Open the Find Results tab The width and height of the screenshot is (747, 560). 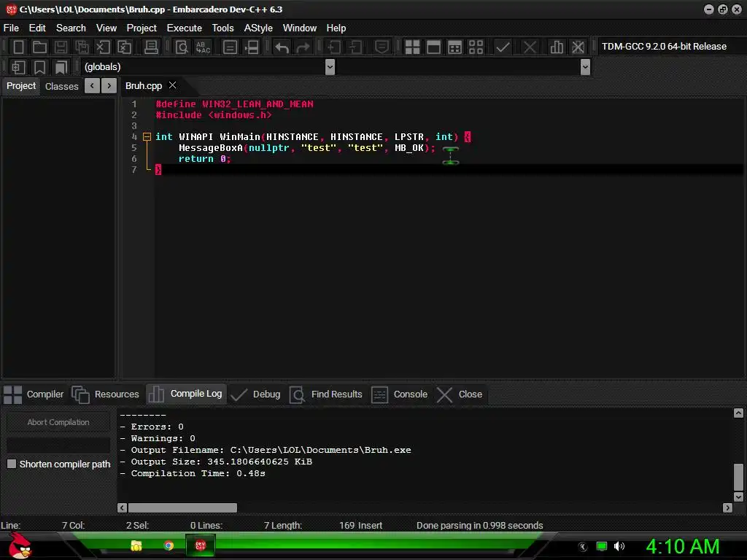tap(326, 394)
